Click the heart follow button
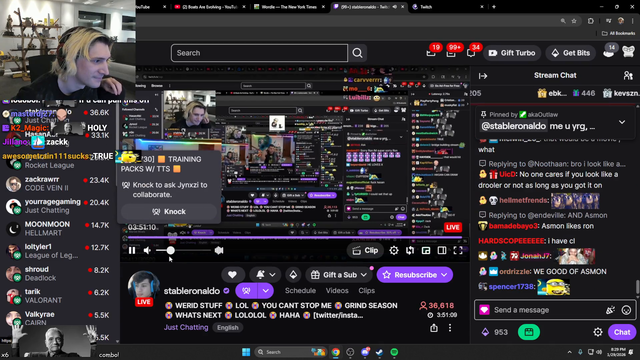 [x=232, y=275]
